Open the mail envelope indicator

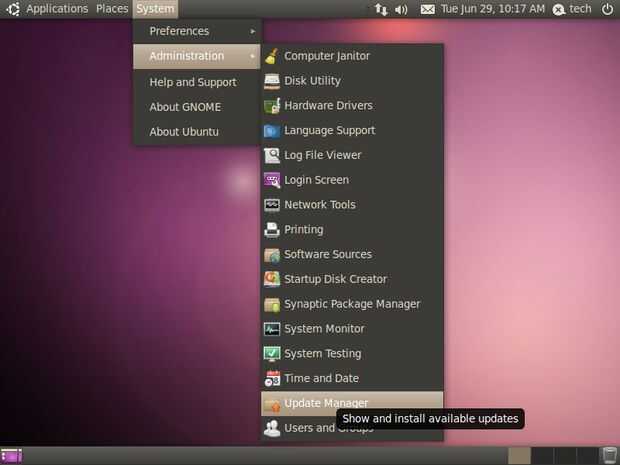427,9
